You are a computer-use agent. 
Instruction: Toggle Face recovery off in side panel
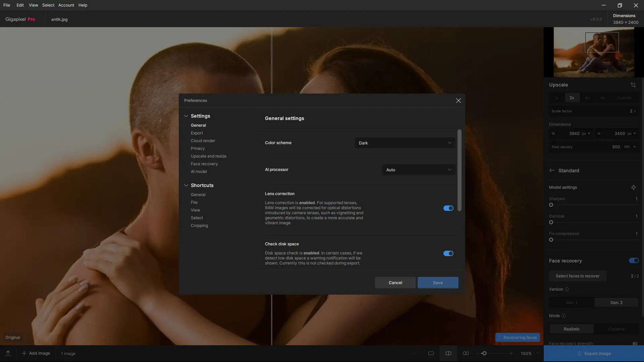[x=634, y=260]
